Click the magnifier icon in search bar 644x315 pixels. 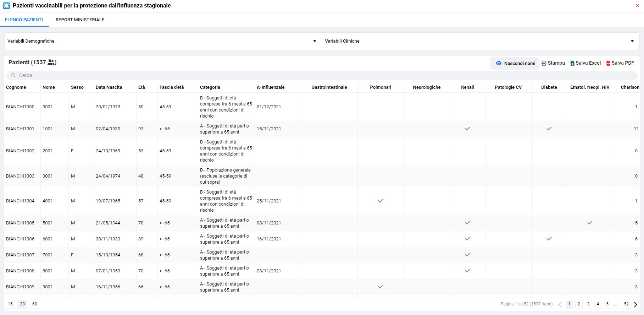pos(13,75)
